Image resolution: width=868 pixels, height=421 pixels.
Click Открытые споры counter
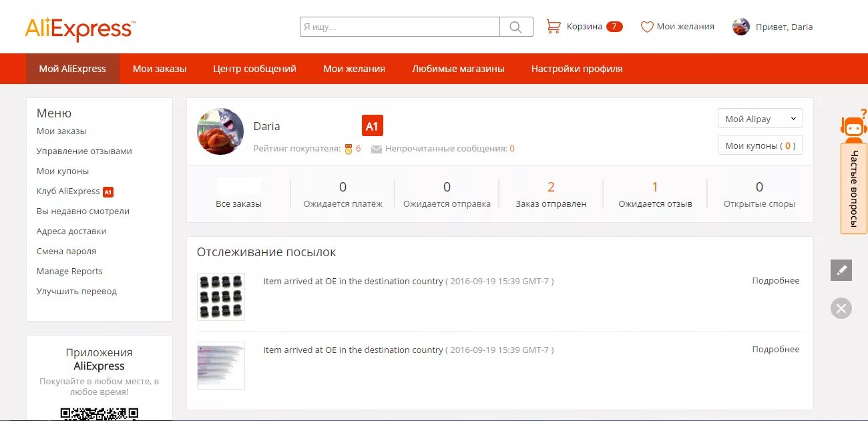click(x=759, y=193)
